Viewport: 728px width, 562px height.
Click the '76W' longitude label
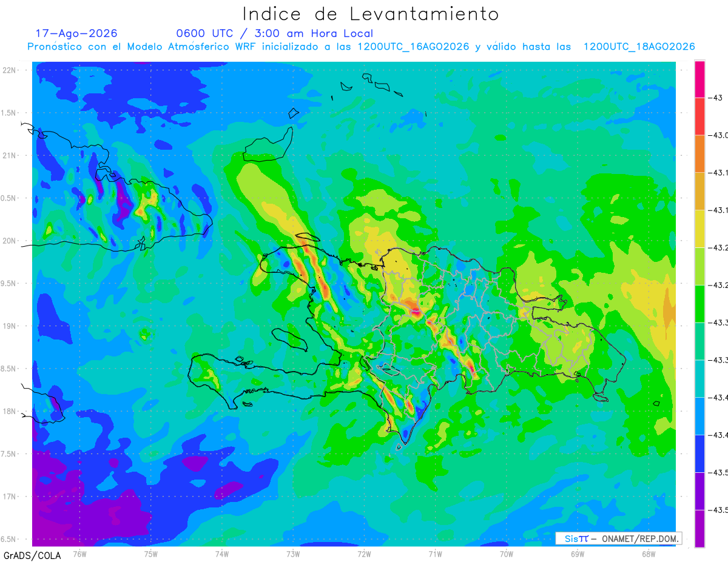pyautogui.click(x=79, y=554)
